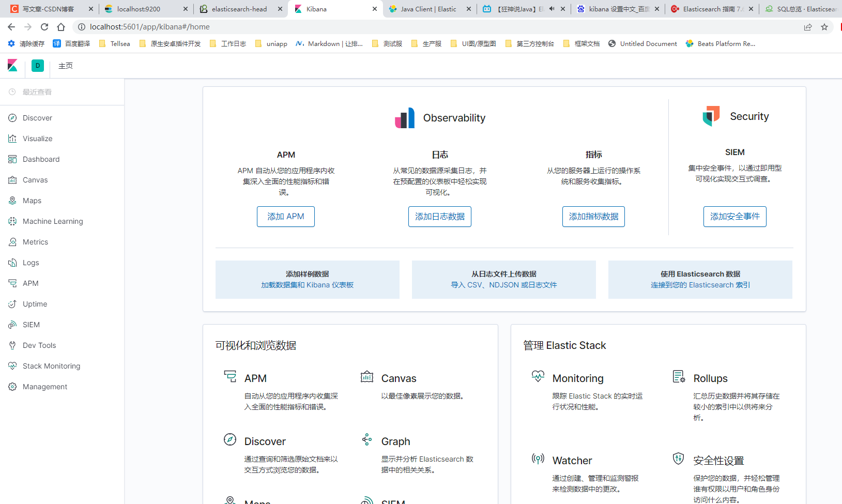
Task: Bookmark this page with star icon
Action: point(824,27)
